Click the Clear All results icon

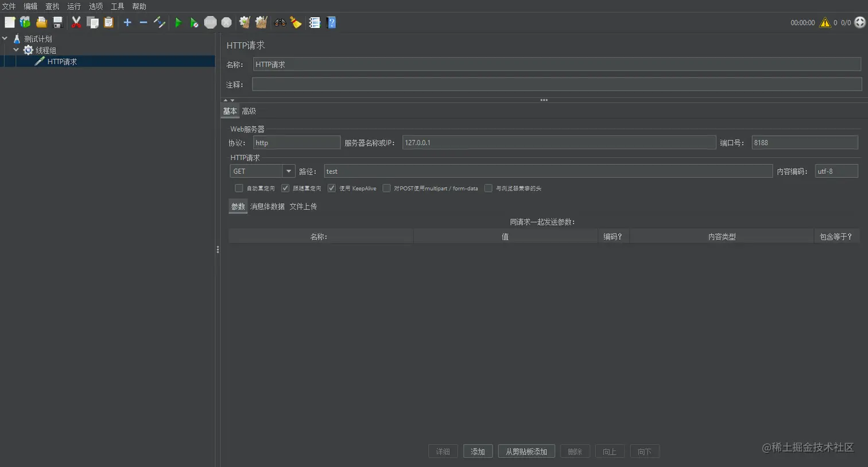(x=261, y=22)
